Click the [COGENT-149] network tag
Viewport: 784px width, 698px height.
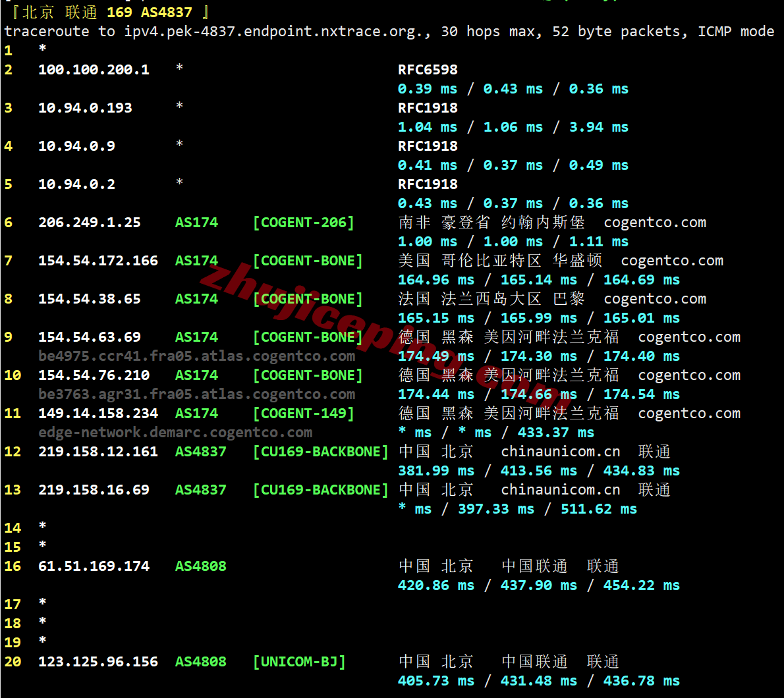(x=303, y=414)
